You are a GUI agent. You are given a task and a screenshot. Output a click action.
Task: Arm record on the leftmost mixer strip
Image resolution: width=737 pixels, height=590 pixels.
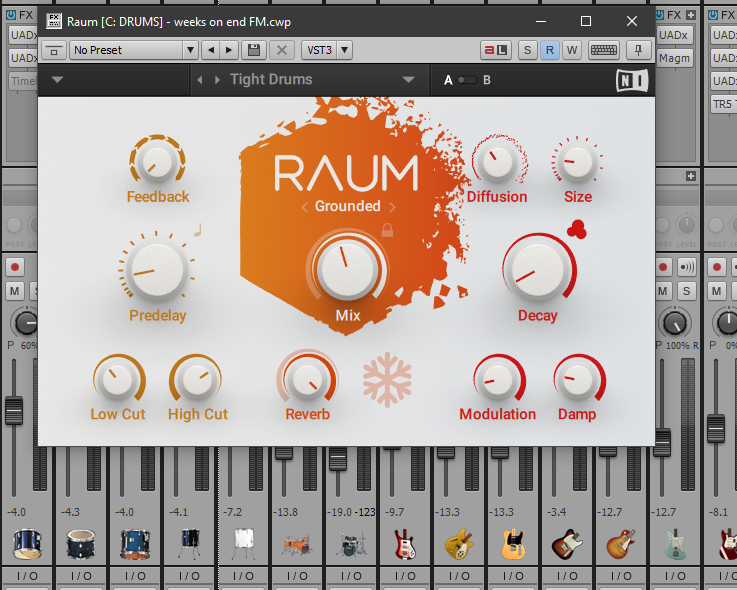pos(15,267)
